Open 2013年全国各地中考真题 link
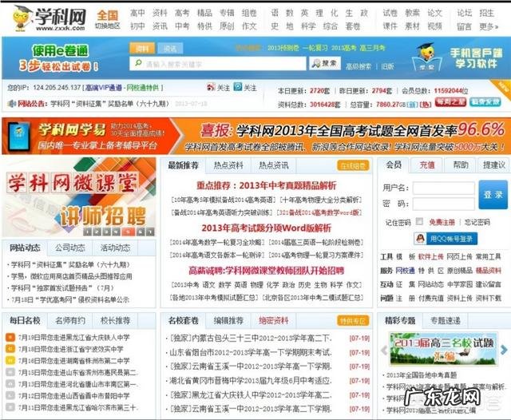 coord(422,375)
